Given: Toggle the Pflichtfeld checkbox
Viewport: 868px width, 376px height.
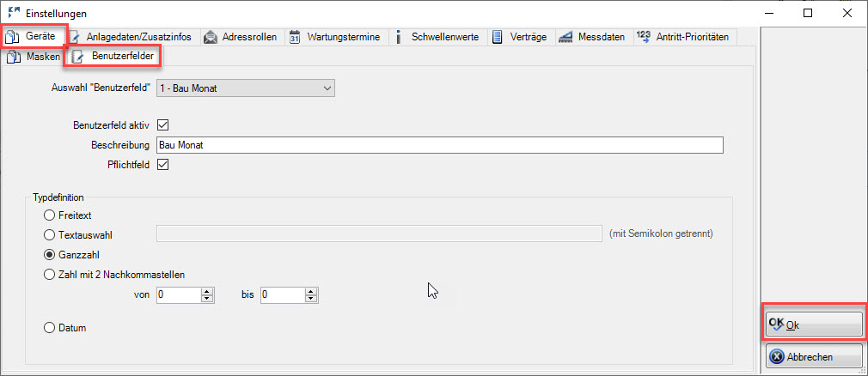Looking at the screenshot, I should (x=162, y=165).
